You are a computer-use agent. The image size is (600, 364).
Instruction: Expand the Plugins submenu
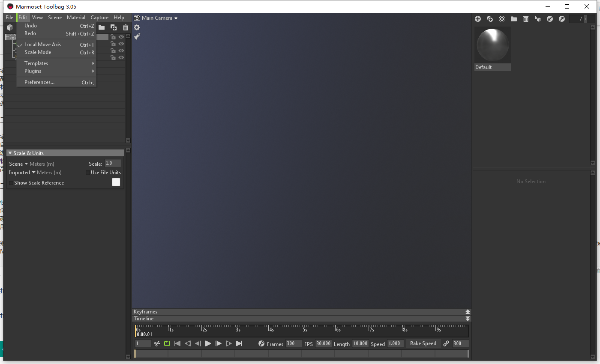pos(56,71)
